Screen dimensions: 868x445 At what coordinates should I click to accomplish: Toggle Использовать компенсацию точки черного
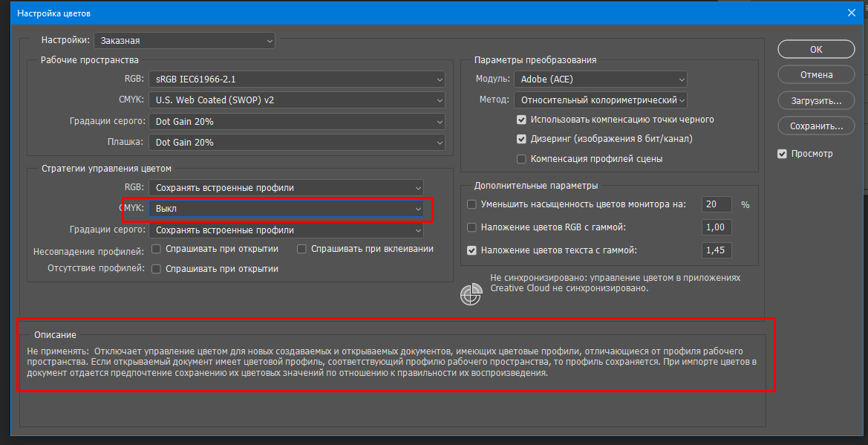tap(521, 119)
